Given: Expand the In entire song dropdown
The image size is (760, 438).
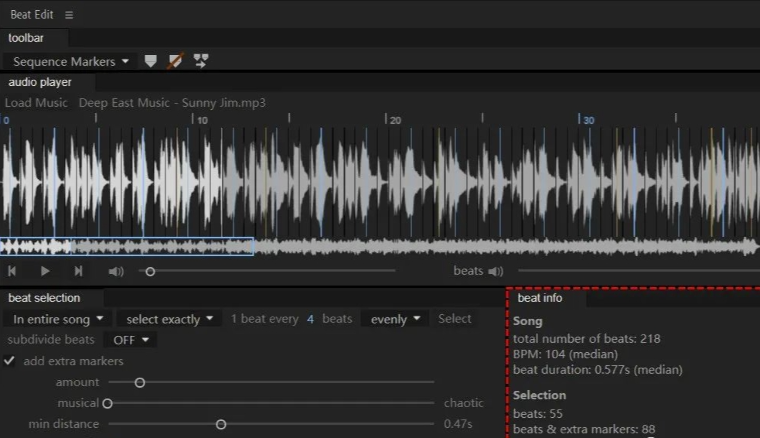Looking at the screenshot, I should (x=57, y=319).
